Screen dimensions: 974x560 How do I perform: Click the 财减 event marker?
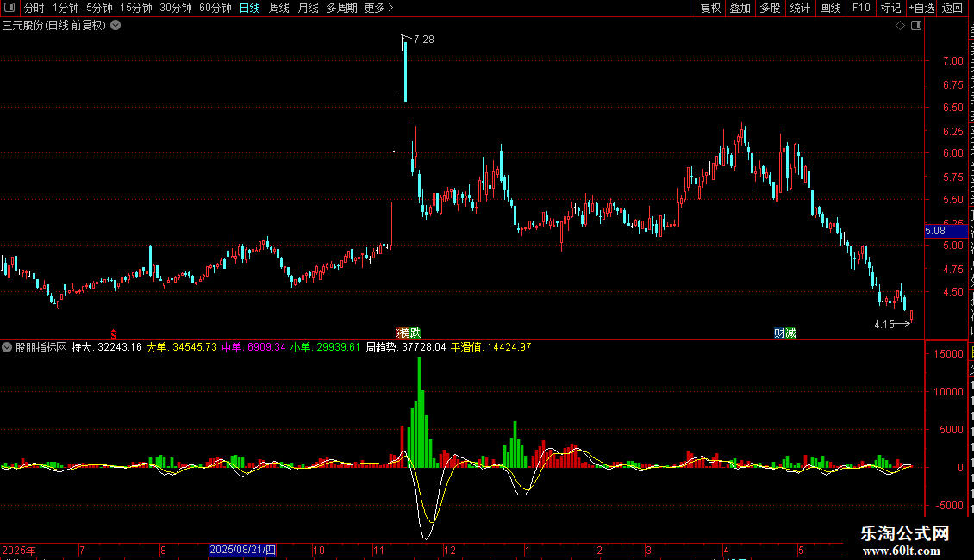pyautogui.click(x=785, y=333)
